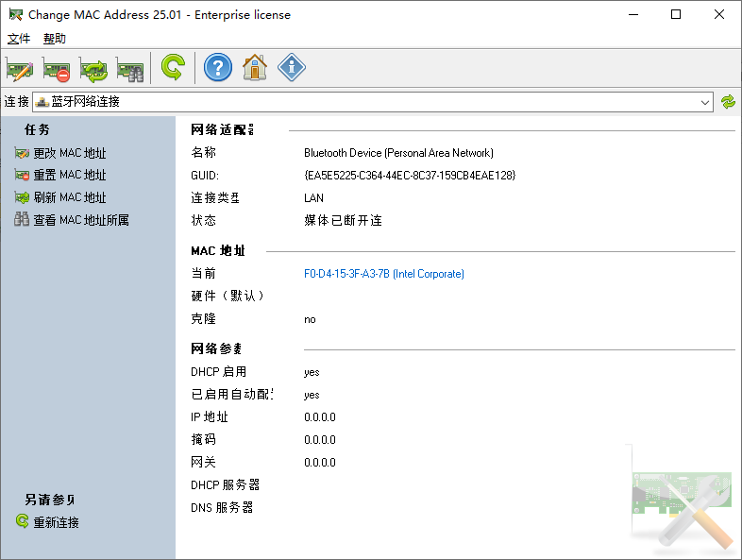Click the home page house icon
This screenshot has width=742, height=560.
(x=254, y=68)
